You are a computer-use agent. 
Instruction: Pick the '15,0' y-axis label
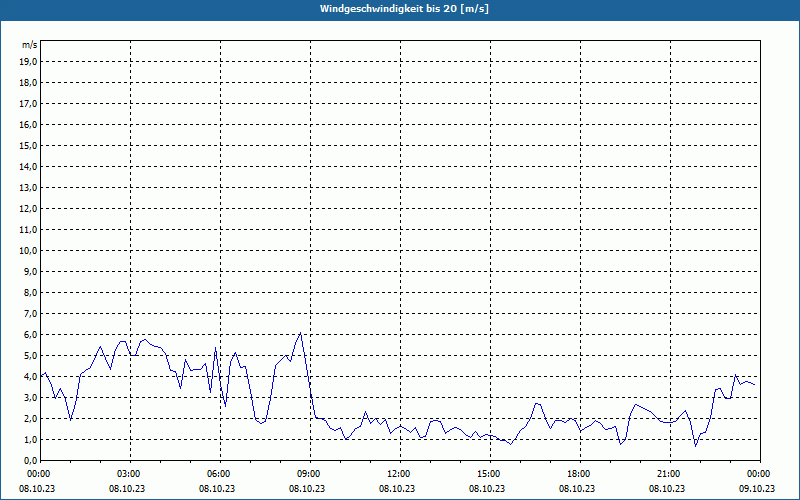coord(28,145)
